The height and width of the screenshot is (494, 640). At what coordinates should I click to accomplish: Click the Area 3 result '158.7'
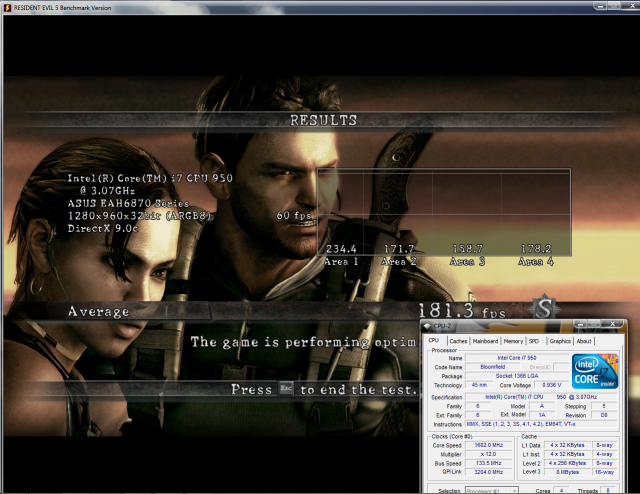tap(468, 249)
